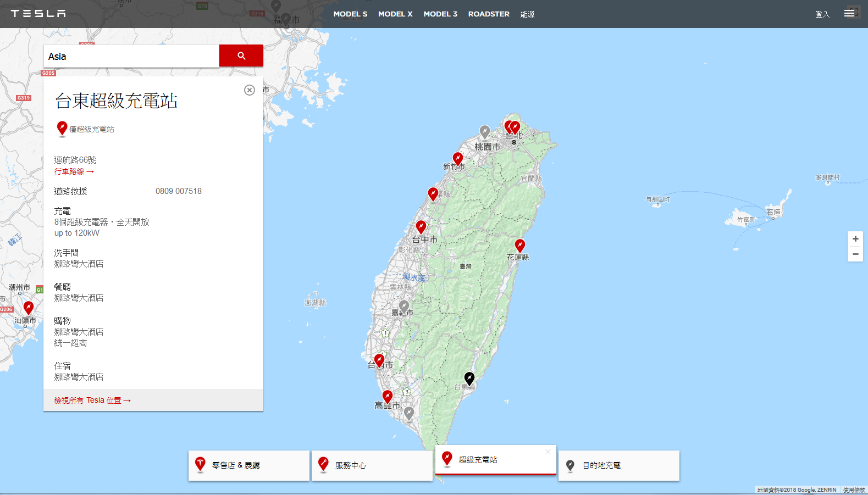This screenshot has height=495, width=868.
Task: Close the 台東超級充電站 info panel
Action: [x=250, y=90]
